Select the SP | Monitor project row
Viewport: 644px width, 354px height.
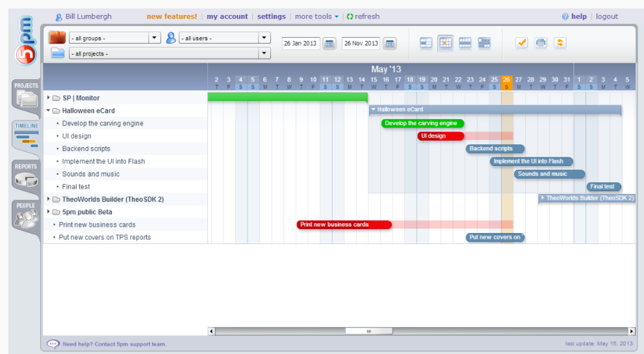click(x=125, y=98)
